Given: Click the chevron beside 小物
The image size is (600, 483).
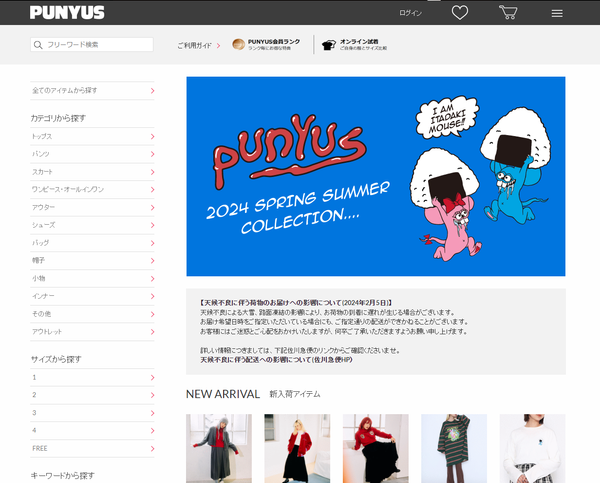Looking at the screenshot, I should coord(152,279).
